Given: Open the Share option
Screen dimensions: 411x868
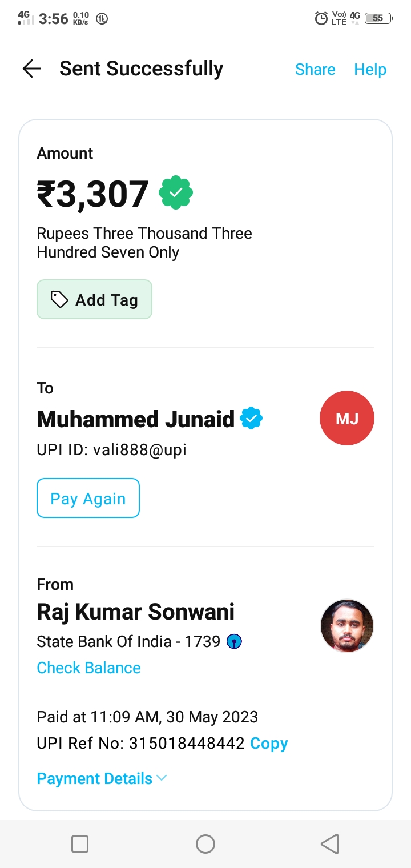Looking at the screenshot, I should pos(315,70).
